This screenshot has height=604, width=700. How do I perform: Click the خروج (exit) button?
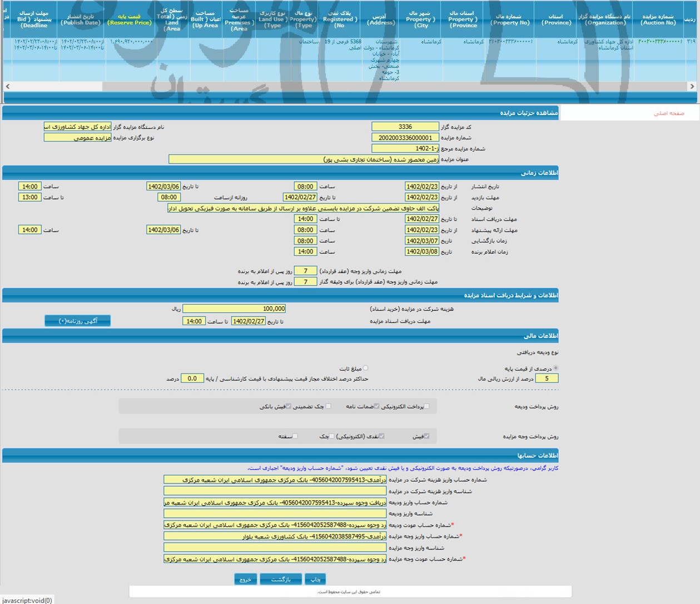pyautogui.click(x=245, y=579)
